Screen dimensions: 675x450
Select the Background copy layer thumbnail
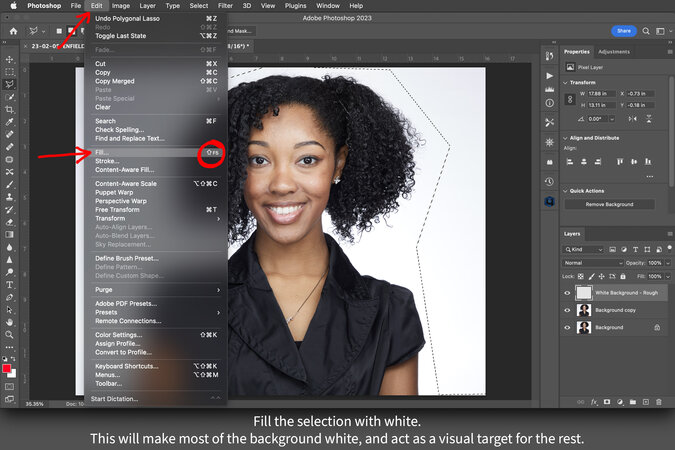pos(584,310)
